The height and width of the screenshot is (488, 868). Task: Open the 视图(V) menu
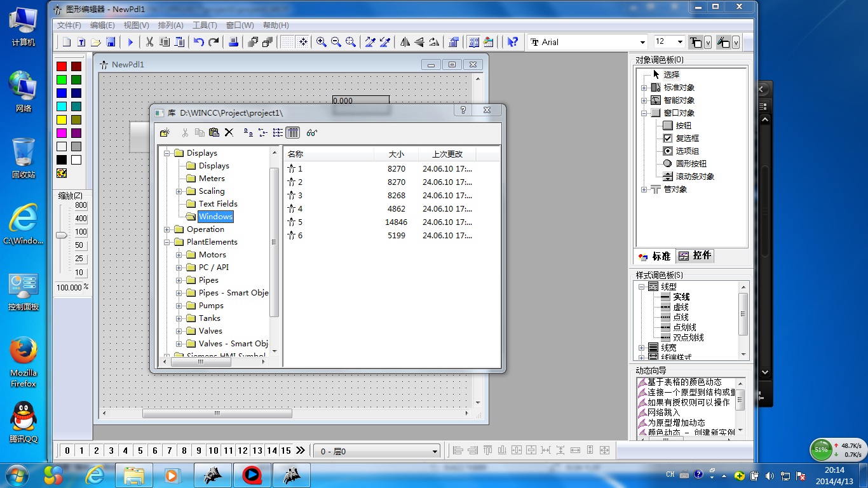coord(136,25)
